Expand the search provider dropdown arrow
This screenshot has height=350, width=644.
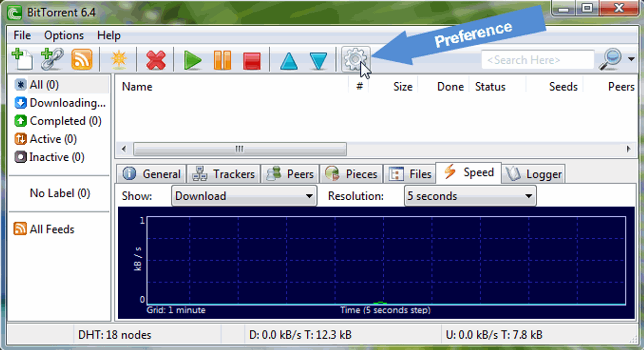(x=631, y=59)
